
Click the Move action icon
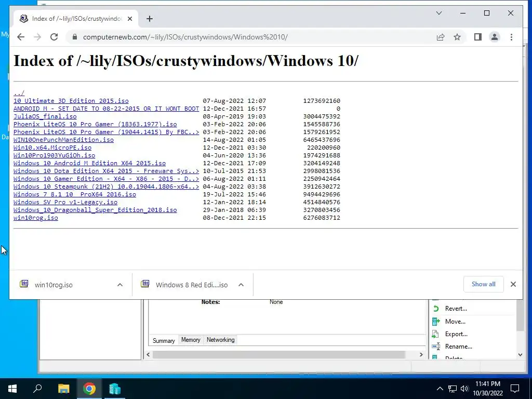tap(436, 321)
